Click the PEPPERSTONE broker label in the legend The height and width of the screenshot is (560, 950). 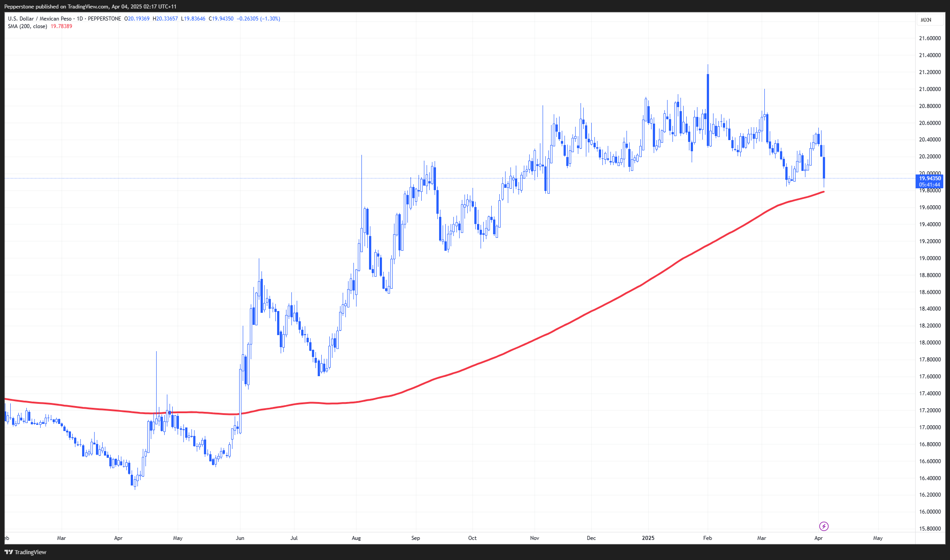click(104, 19)
